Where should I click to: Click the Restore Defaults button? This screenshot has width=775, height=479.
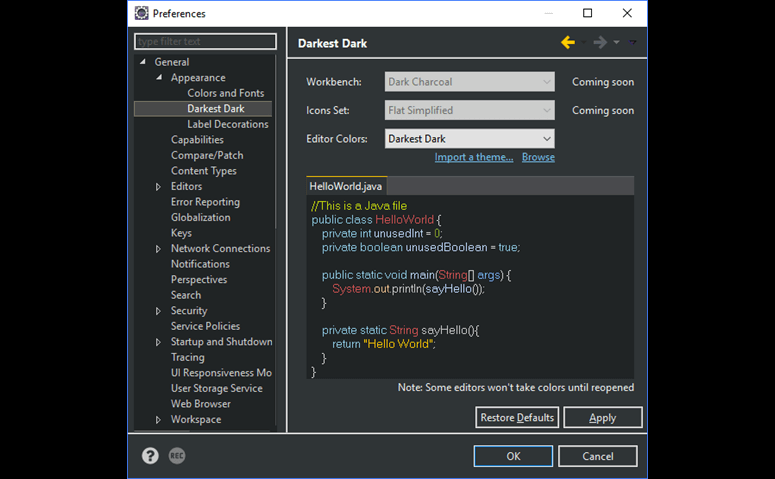pyautogui.click(x=517, y=418)
